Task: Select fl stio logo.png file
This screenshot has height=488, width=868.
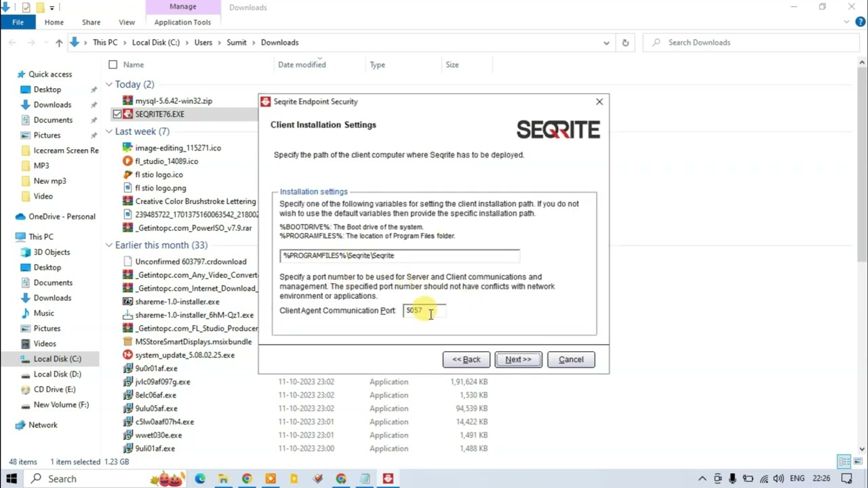Action: (x=161, y=188)
